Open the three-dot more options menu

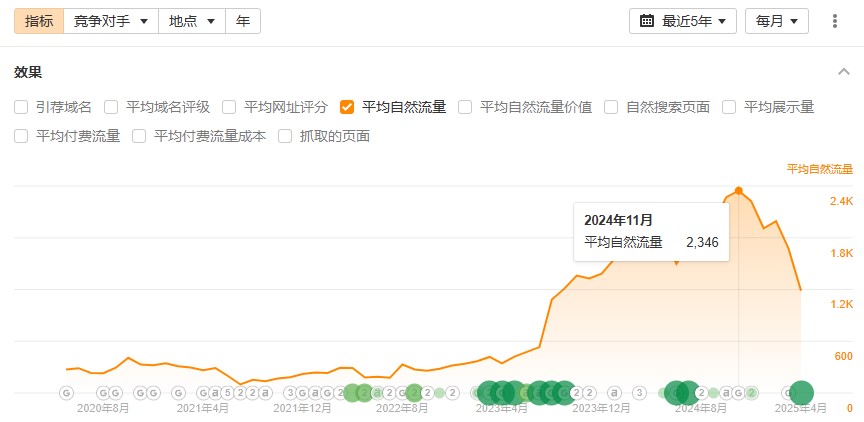click(835, 21)
